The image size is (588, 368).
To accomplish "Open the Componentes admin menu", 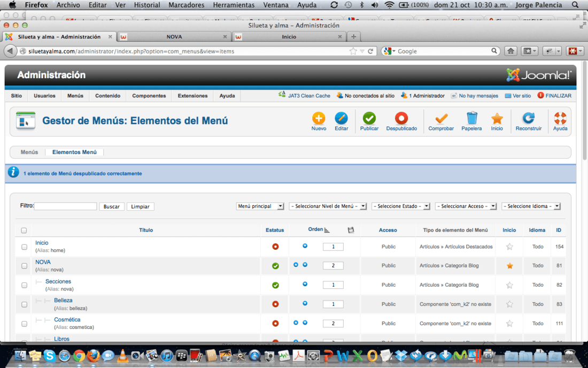I will (x=149, y=96).
